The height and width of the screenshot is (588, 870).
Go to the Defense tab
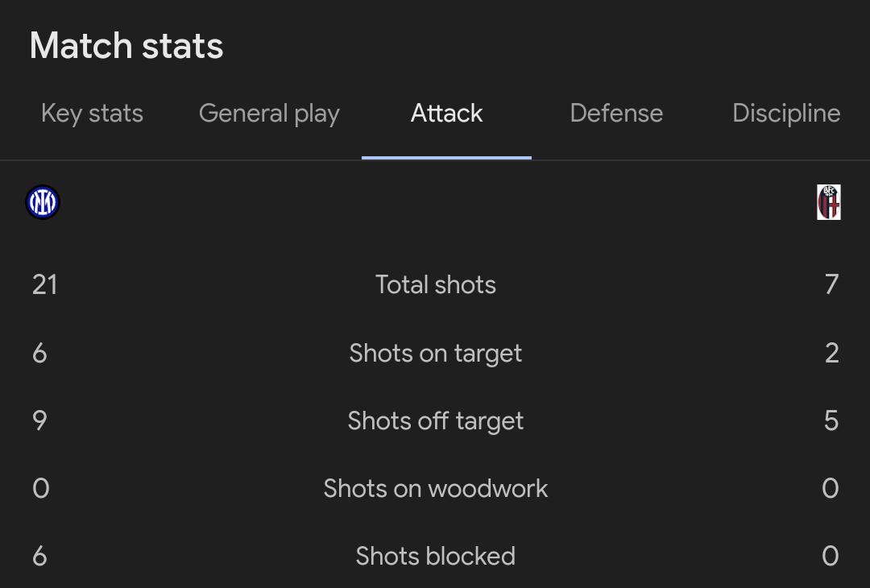click(x=616, y=113)
